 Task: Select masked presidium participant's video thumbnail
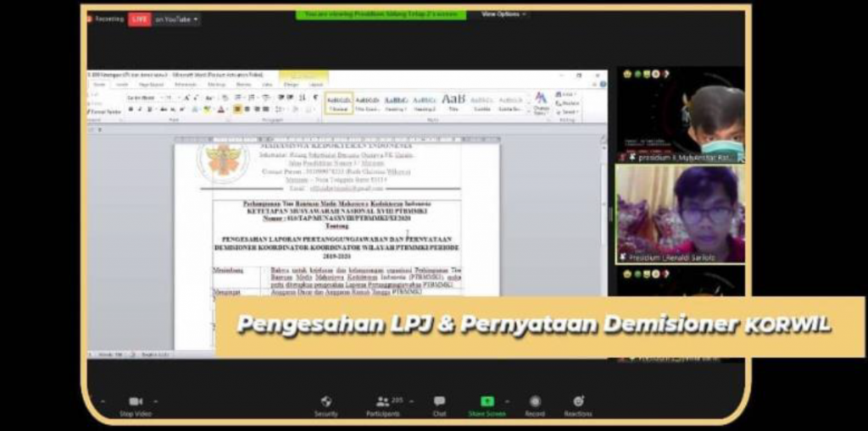click(x=680, y=114)
